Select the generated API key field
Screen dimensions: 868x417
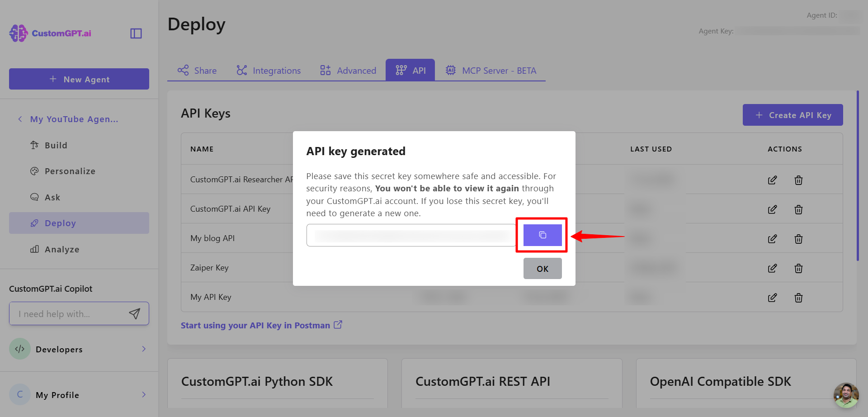click(x=411, y=235)
